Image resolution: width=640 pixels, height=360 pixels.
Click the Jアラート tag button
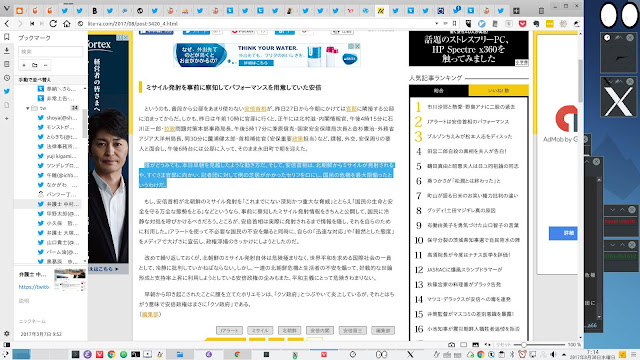[229, 330]
